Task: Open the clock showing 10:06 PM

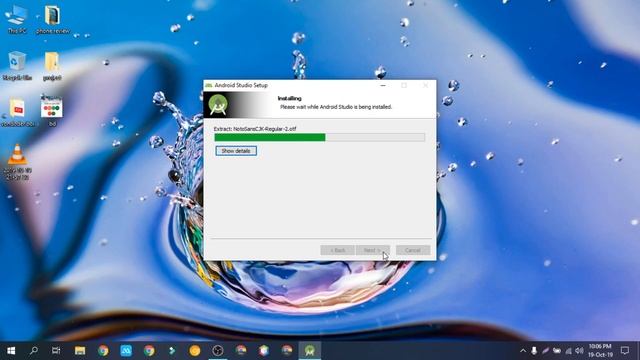Action: tap(600, 351)
